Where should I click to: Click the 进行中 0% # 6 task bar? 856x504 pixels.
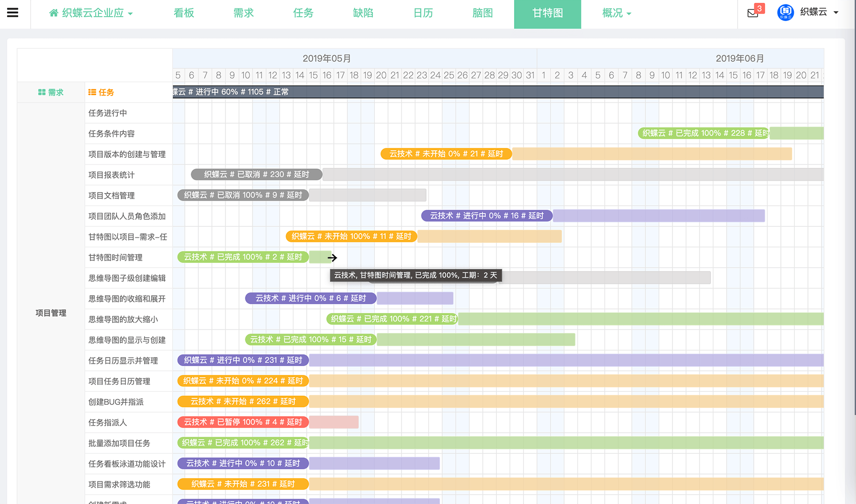[x=311, y=298]
